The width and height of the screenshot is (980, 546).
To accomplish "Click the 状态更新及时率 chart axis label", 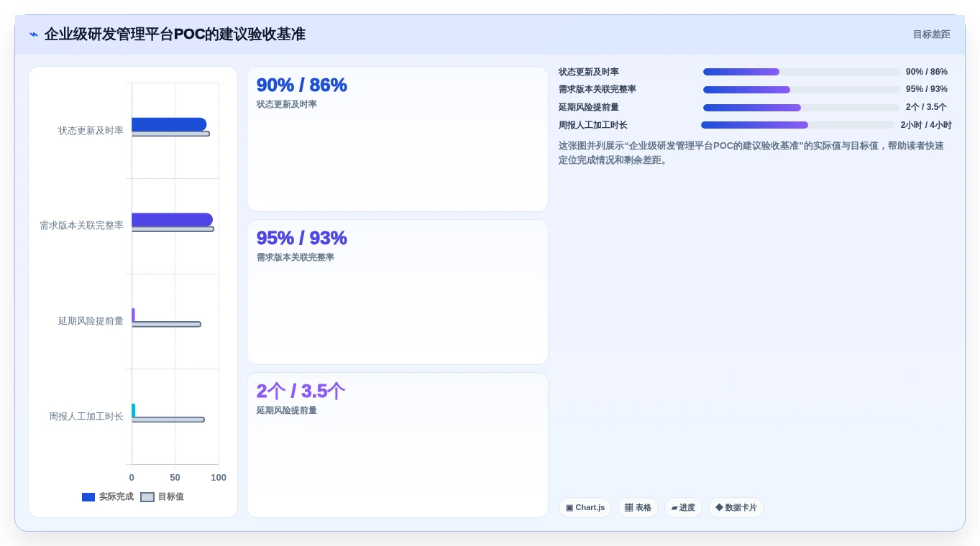I will pos(91,131).
